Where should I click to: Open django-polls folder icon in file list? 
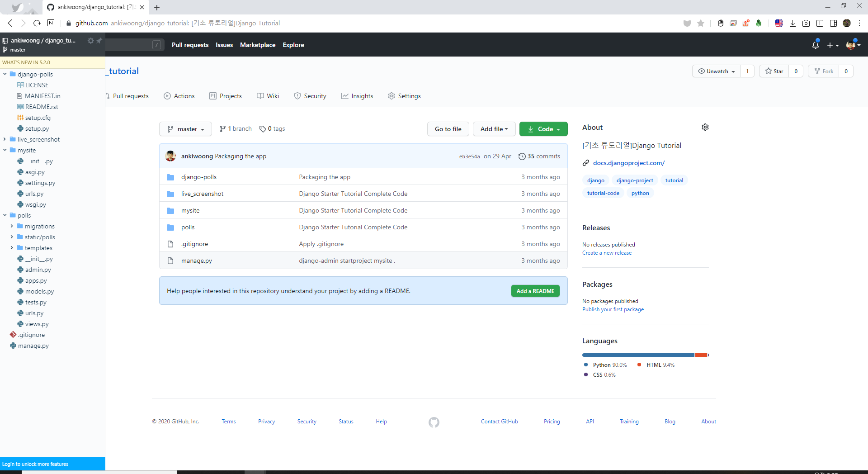tap(170, 177)
